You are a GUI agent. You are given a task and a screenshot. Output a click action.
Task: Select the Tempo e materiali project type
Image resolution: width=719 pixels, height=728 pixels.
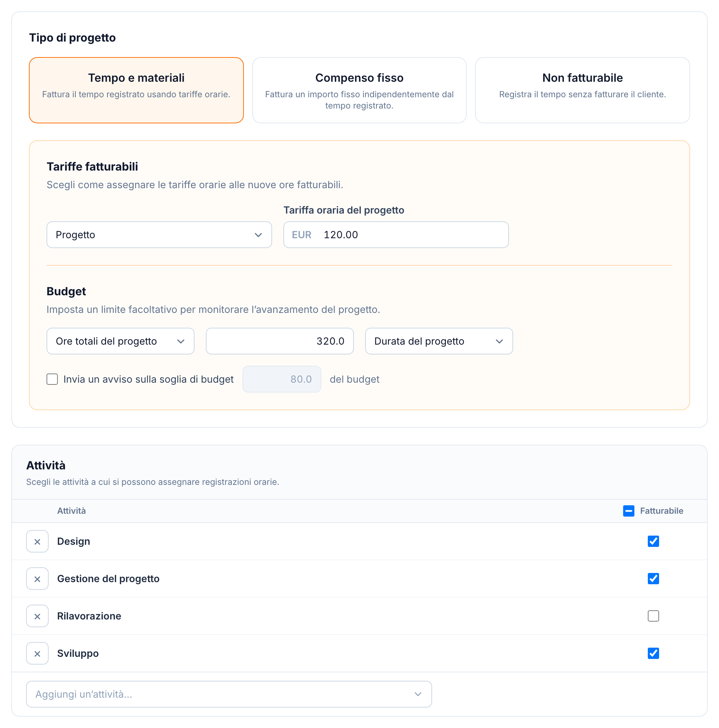pos(136,90)
